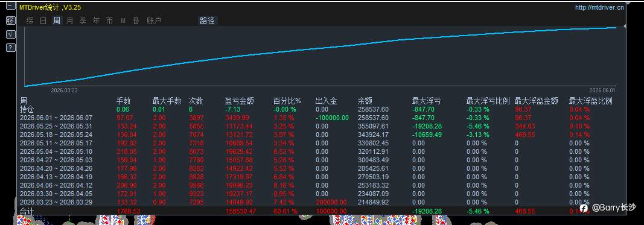Switch to the 日 daily tab

tap(43, 21)
